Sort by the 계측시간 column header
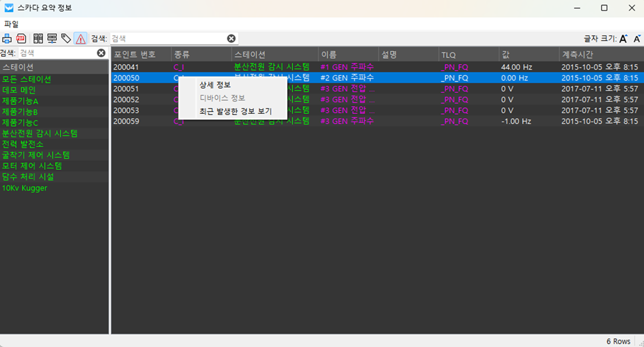This screenshot has width=644, height=347. click(578, 55)
